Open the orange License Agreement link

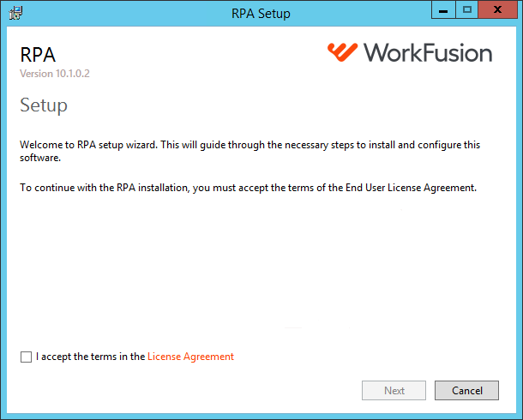click(x=190, y=357)
